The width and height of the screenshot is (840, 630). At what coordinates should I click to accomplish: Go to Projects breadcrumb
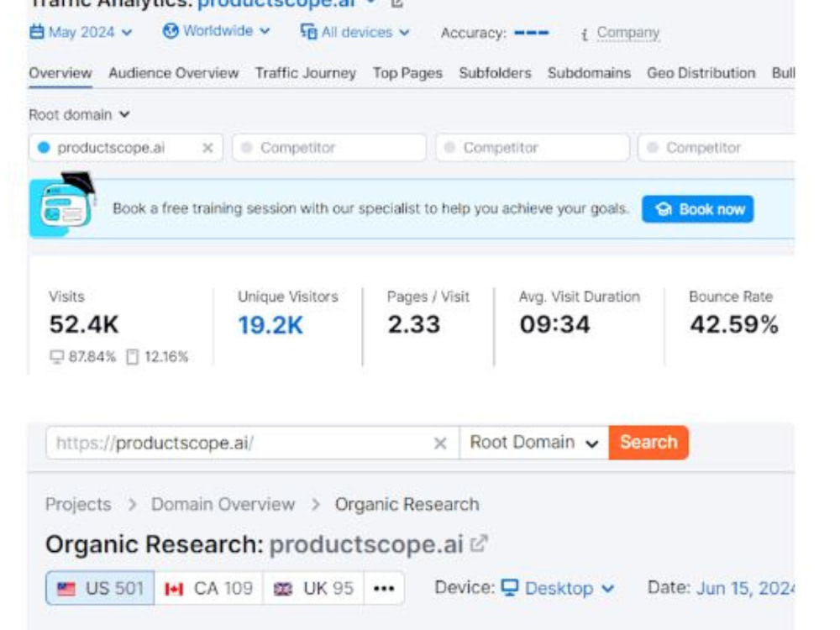click(78, 505)
